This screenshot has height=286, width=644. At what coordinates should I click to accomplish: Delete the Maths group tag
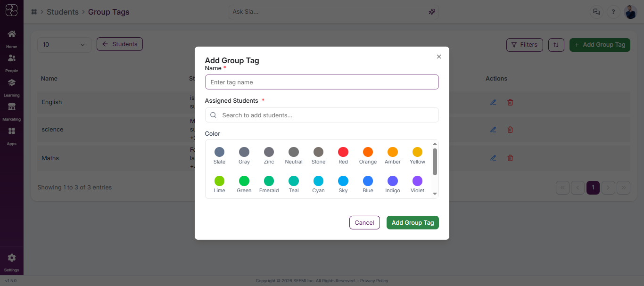(510, 158)
